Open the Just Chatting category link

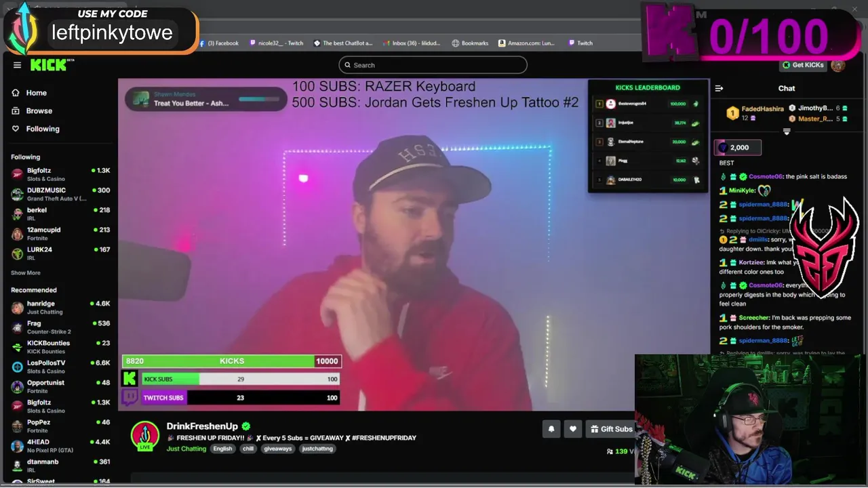coord(186,449)
